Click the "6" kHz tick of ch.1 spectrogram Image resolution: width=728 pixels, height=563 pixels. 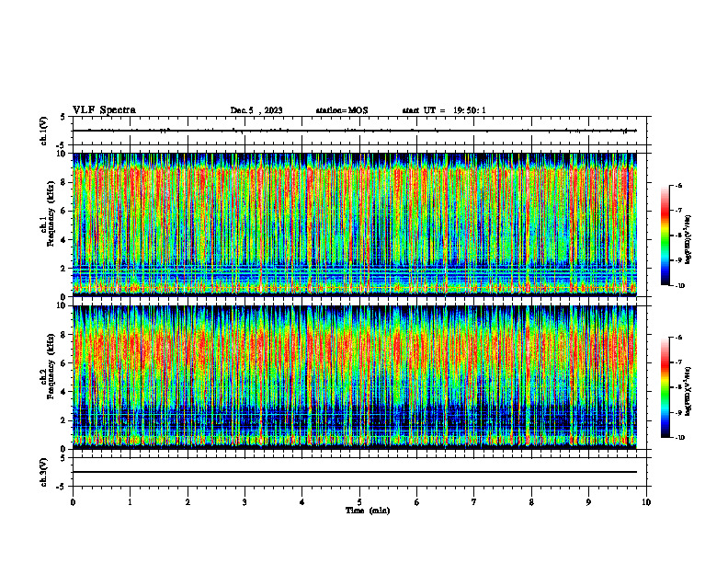65,211
